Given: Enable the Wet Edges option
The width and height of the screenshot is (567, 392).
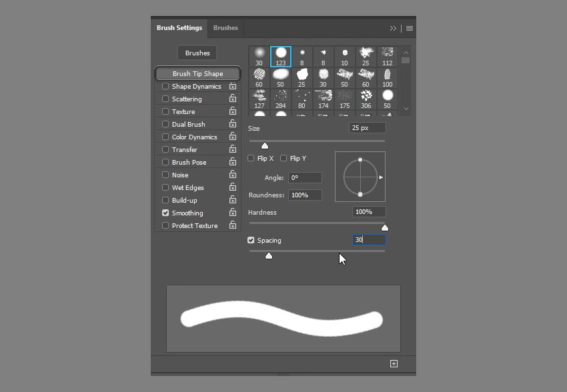Looking at the screenshot, I should click(x=165, y=187).
